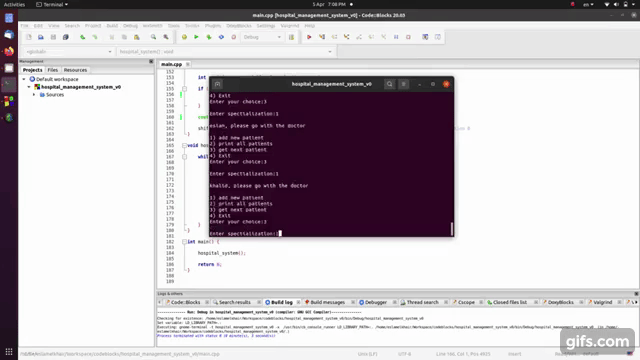The image size is (640, 360).
Task: Collapse the fold marker at line 167
Action: coord(184,157)
